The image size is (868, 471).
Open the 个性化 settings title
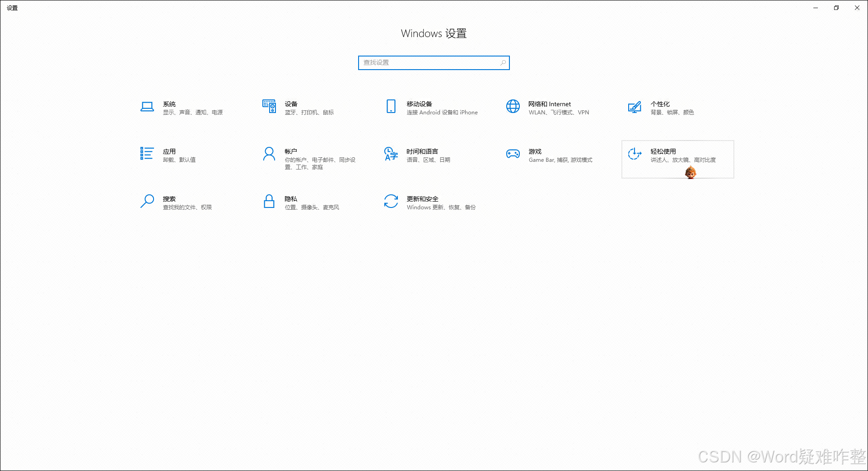pos(660,104)
